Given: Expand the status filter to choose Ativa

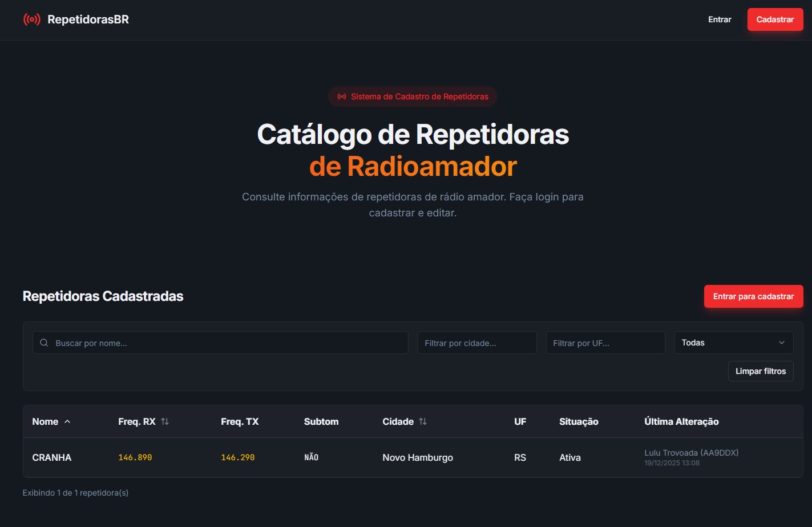Looking at the screenshot, I should tap(734, 343).
